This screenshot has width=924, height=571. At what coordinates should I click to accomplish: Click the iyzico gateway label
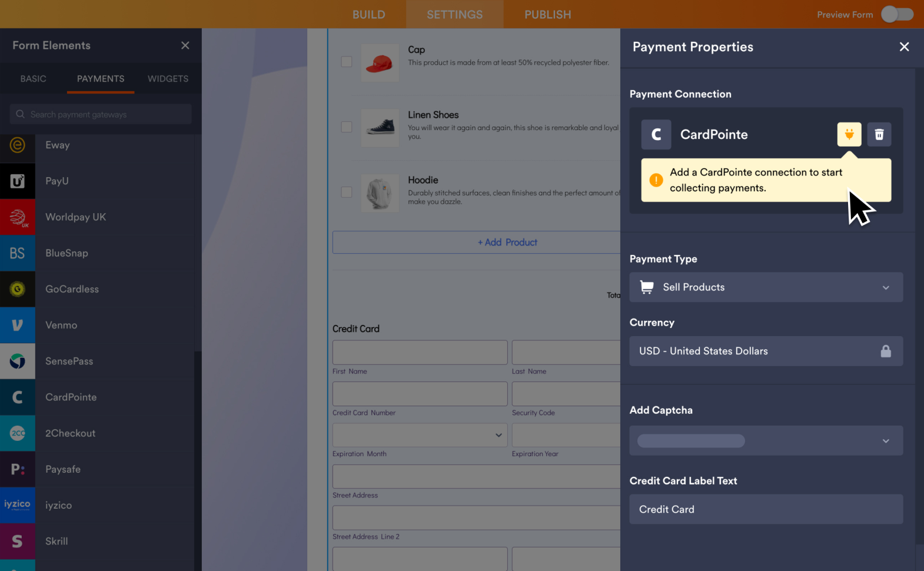(x=59, y=505)
